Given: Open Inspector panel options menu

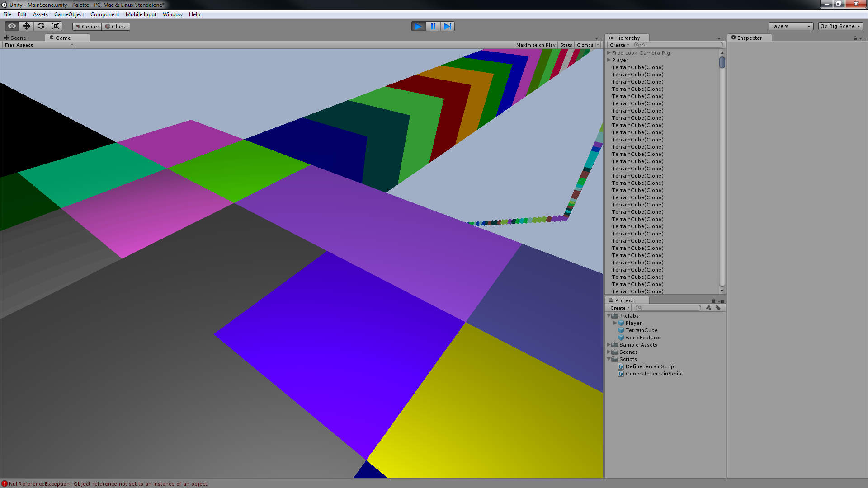Looking at the screenshot, I should pyautogui.click(x=863, y=39).
